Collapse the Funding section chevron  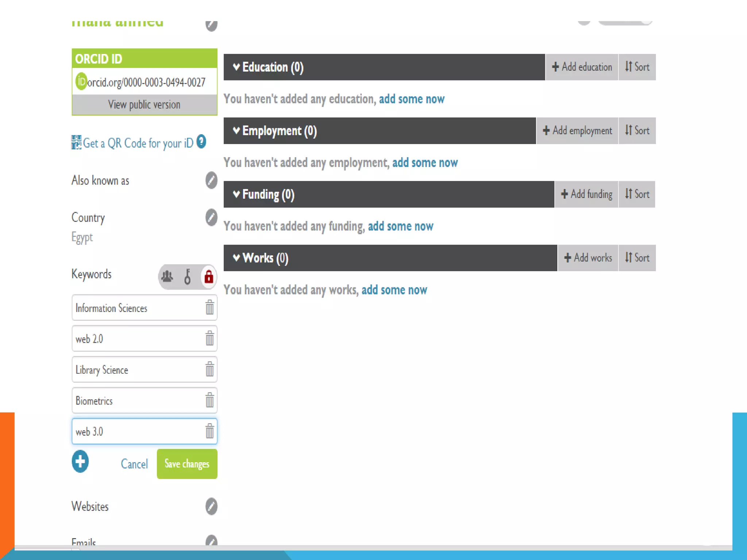click(236, 194)
